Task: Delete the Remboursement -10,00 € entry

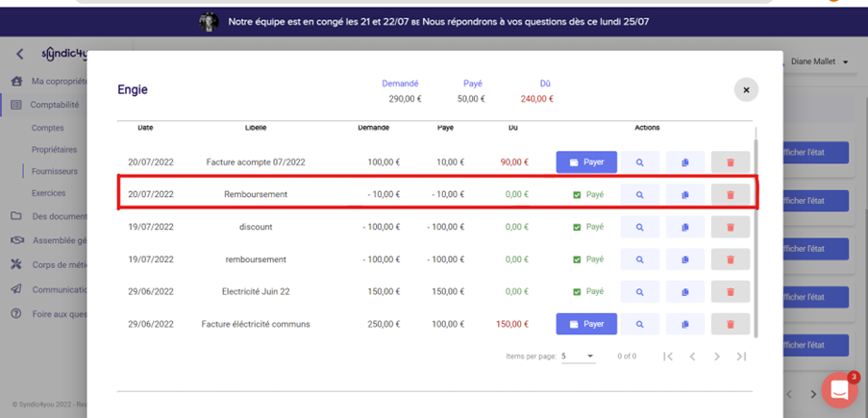Action: (x=731, y=194)
